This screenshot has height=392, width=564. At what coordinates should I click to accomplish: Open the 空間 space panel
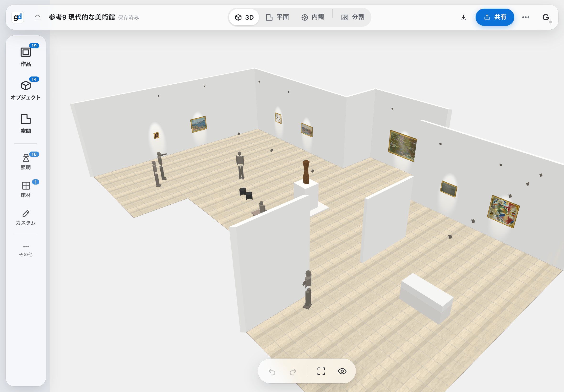26,124
